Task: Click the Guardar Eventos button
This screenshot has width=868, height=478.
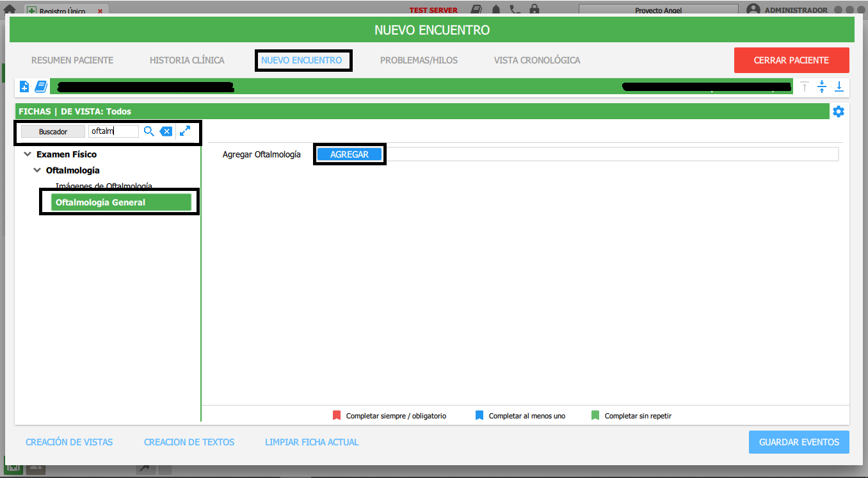Action: [x=799, y=442]
